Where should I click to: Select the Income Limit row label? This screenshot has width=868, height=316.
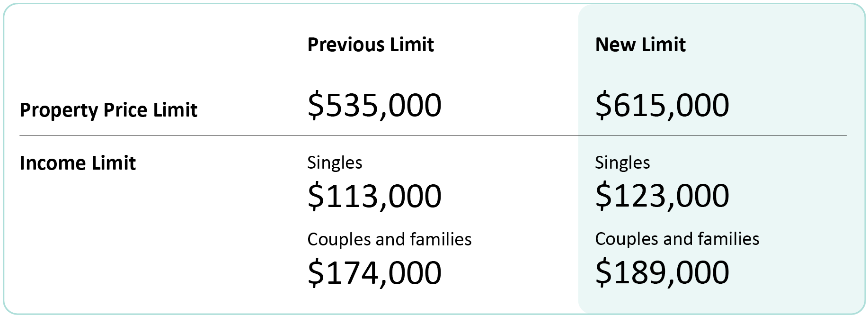[x=78, y=163]
